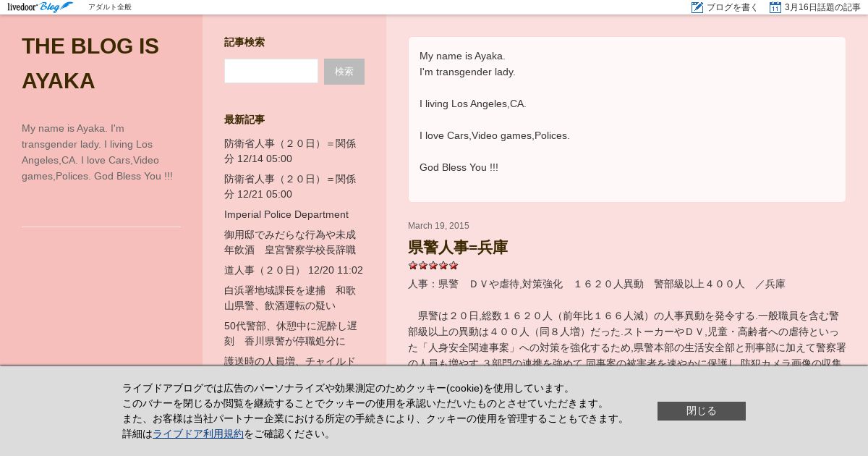Open post 白浜署地域課長を逮捕
Image resolution: width=868 pixels, height=456 pixels.
pos(290,298)
